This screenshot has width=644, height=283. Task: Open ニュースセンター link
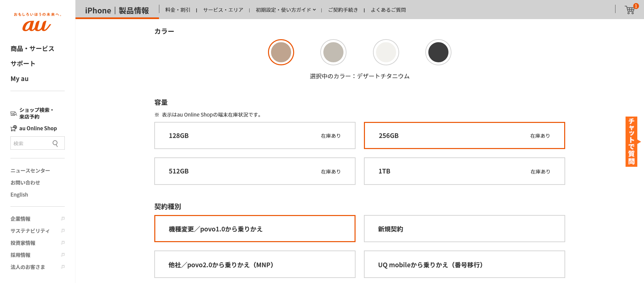pos(30,170)
